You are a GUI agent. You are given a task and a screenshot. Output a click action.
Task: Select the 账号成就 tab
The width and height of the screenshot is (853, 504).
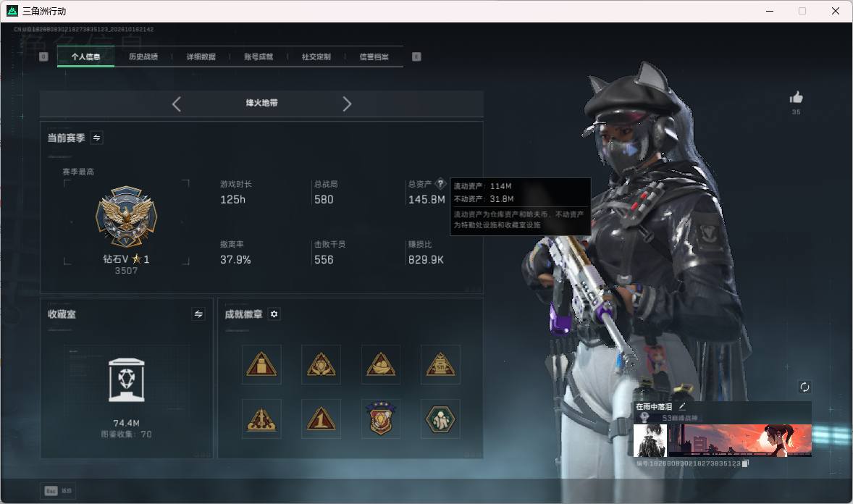pos(259,56)
